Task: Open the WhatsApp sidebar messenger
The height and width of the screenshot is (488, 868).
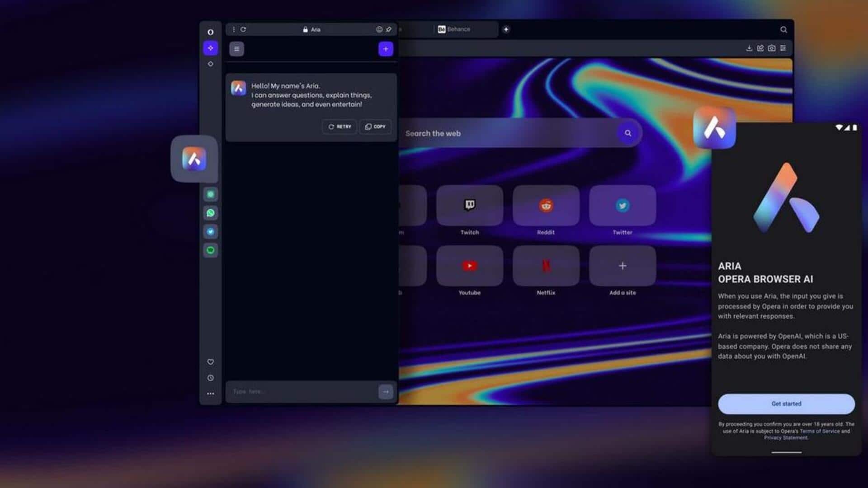Action: pos(211,213)
